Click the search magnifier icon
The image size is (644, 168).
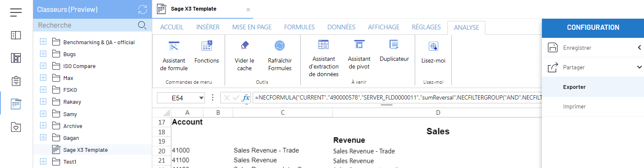tap(142, 26)
